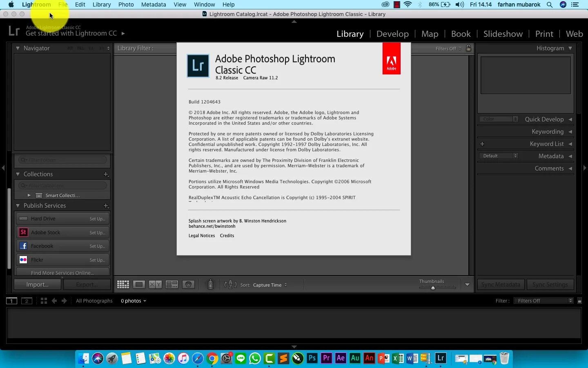Collapse the Histogram panel
Viewport: 588px width, 368px height.
click(x=570, y=48)
